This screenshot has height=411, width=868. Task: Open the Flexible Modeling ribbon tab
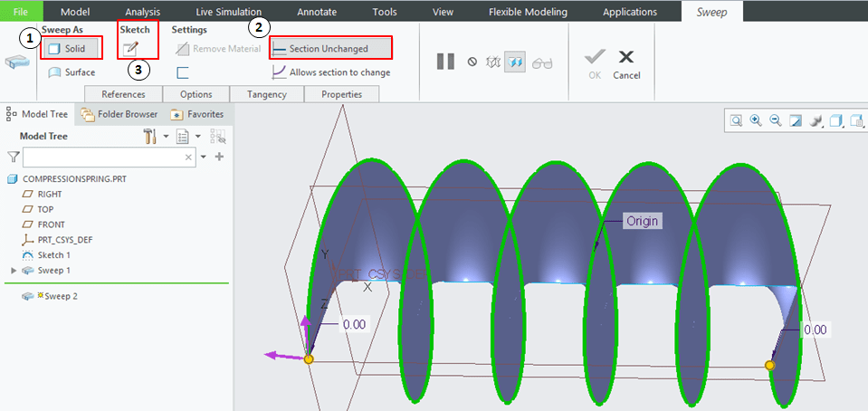tap(528, 12)
